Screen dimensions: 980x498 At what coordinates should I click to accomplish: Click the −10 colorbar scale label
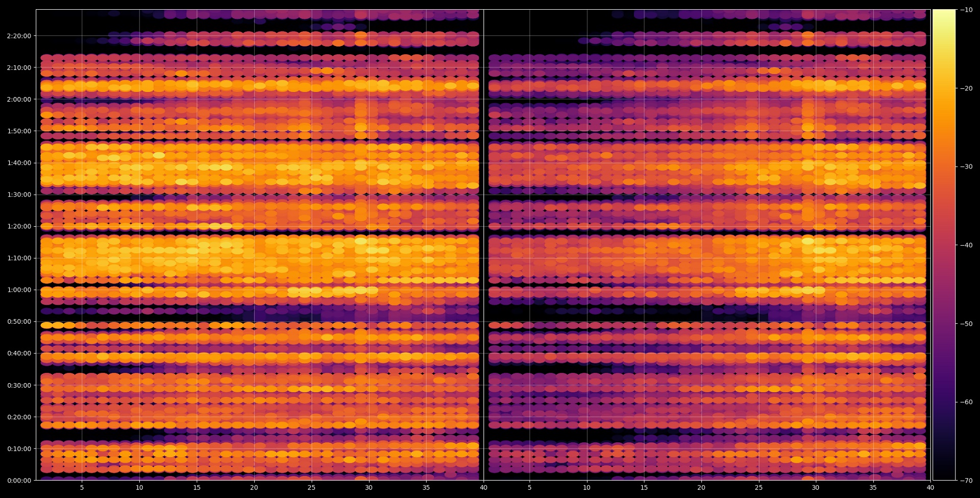pyautogui.click(x=966, y=10)
